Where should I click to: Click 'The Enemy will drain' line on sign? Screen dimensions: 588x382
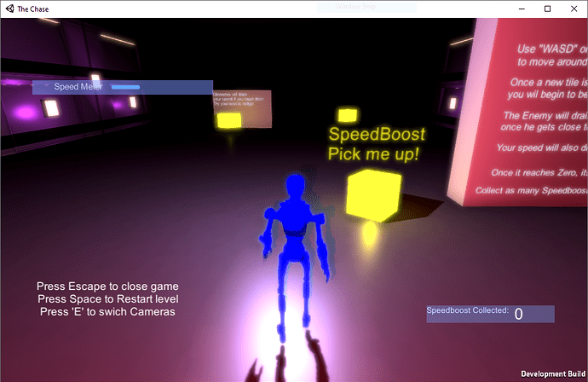pyautogui.click(x=545, y=116)
